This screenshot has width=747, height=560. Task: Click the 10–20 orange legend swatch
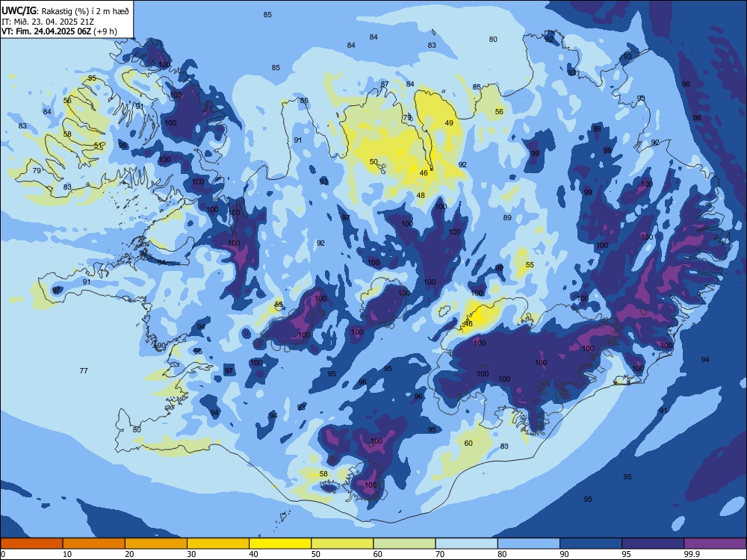click(x=94, y=544)
